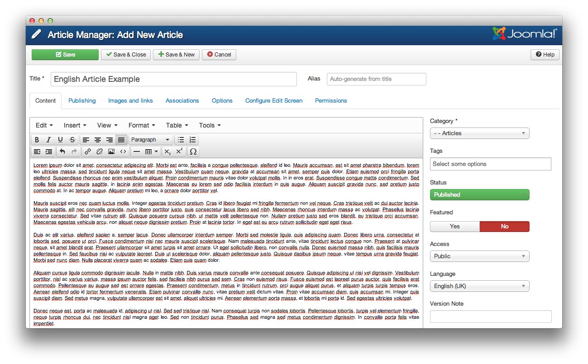Center align the text
The height and width of the screenshot is (364, 588).
[97, 140]
